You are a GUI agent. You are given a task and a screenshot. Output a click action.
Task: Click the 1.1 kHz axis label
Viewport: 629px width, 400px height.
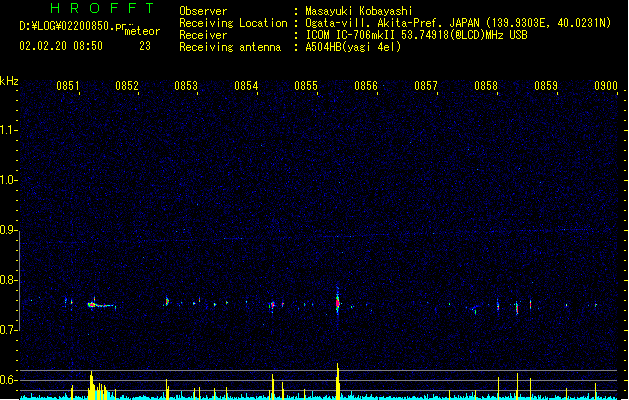coord(8,130)
